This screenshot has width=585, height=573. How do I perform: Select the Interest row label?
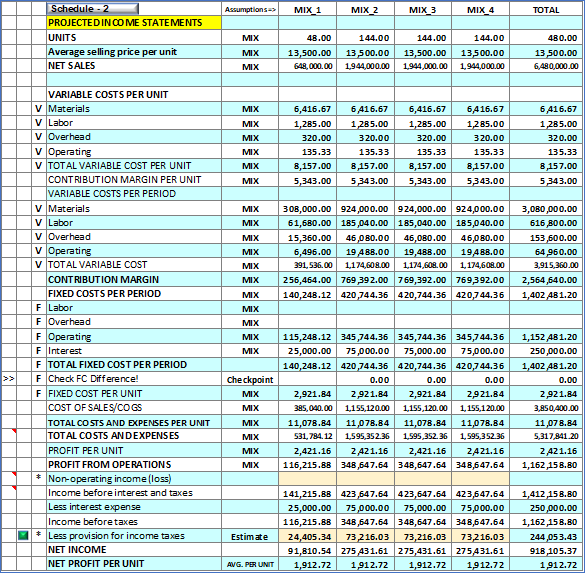tap(65, 351)
